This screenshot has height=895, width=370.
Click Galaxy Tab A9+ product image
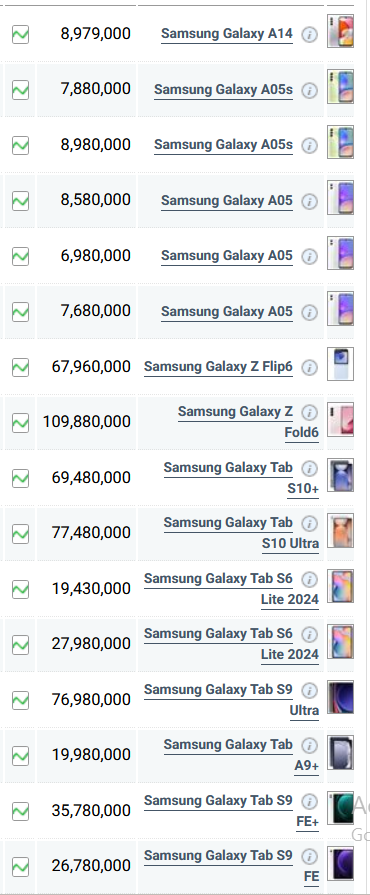tap(340, 752)
